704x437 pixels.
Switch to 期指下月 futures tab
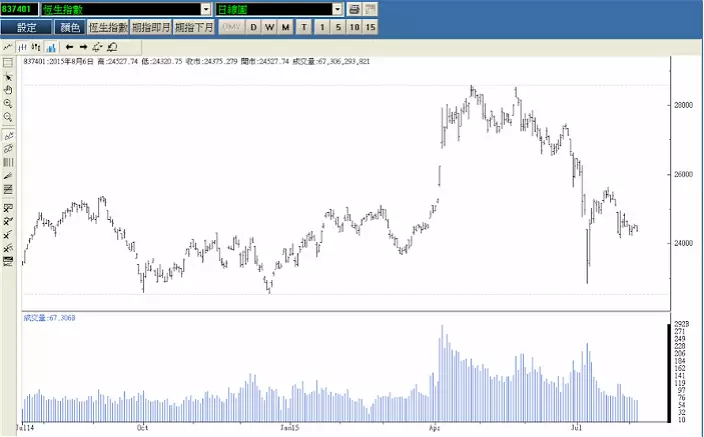click(195, 27)
